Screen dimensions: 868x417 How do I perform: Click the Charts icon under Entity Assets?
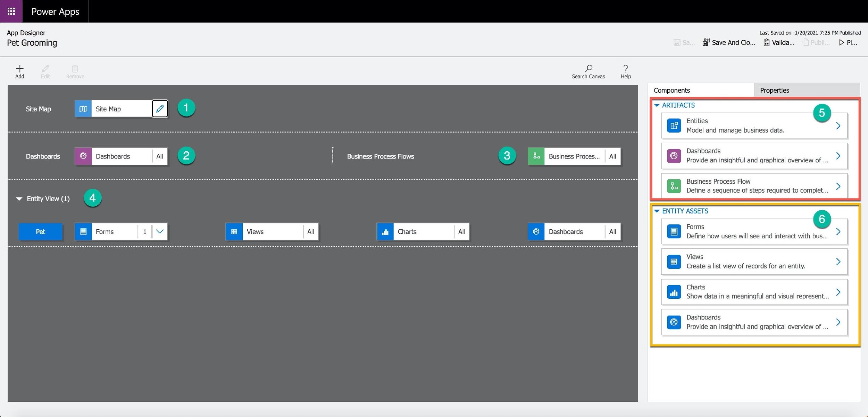674,292
